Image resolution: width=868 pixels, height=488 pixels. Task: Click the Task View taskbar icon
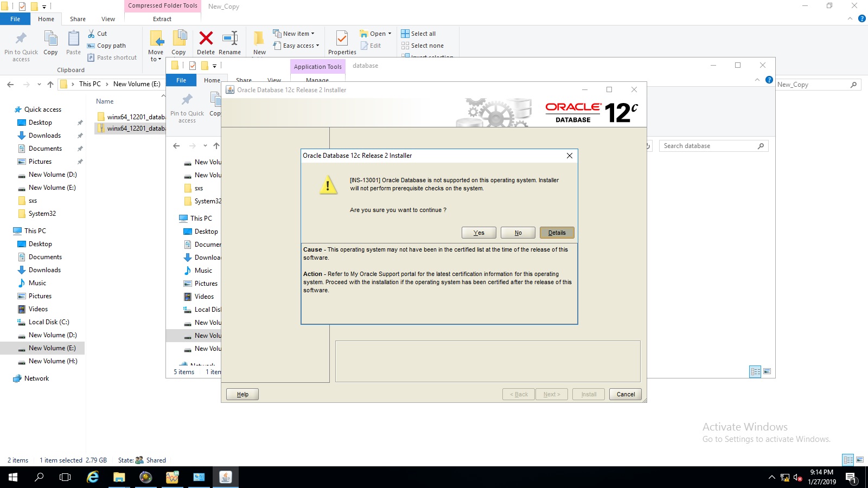pos(65,477)
